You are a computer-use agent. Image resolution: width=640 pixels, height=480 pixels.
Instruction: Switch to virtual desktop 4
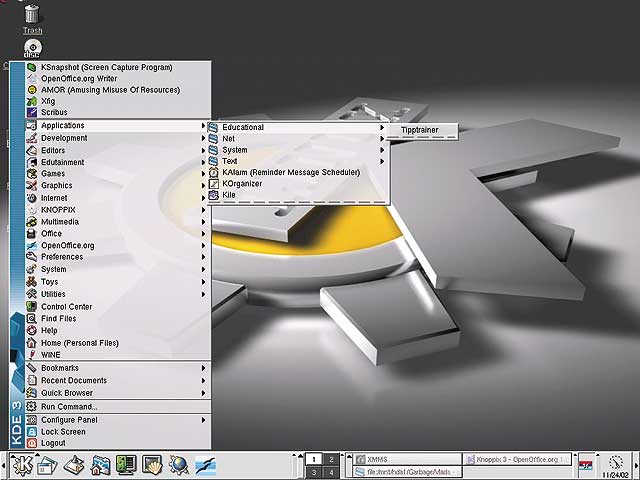331,473
